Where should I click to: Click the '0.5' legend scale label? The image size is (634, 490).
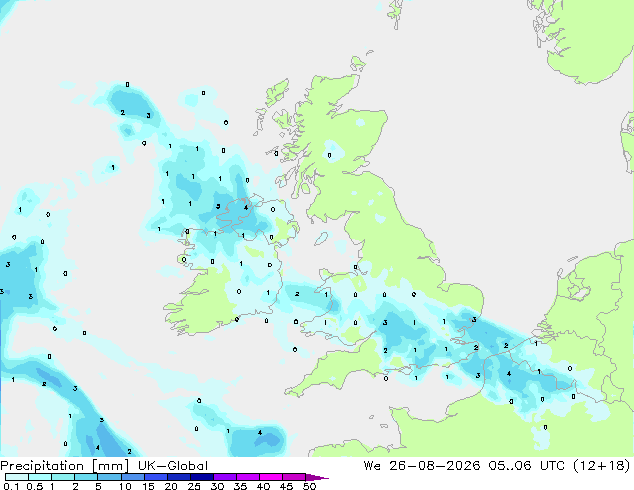(x=34, y=486)
